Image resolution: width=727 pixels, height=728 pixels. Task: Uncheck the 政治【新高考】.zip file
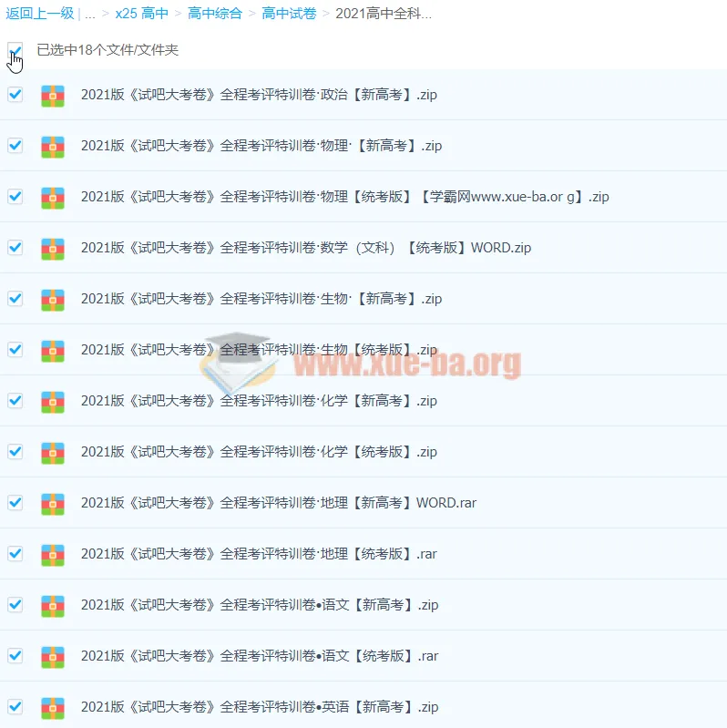pyautogui.click(x=15, y=94)
